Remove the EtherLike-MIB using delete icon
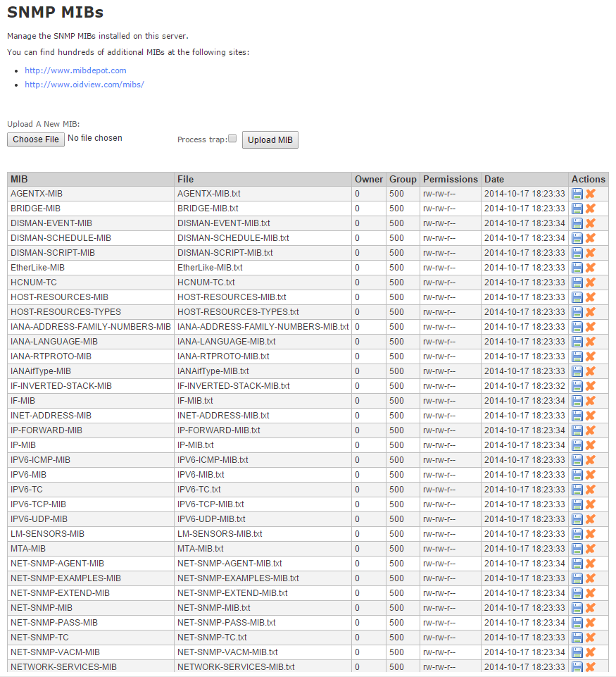The width and height of the screenshot is (616, 677). (591, 268)
